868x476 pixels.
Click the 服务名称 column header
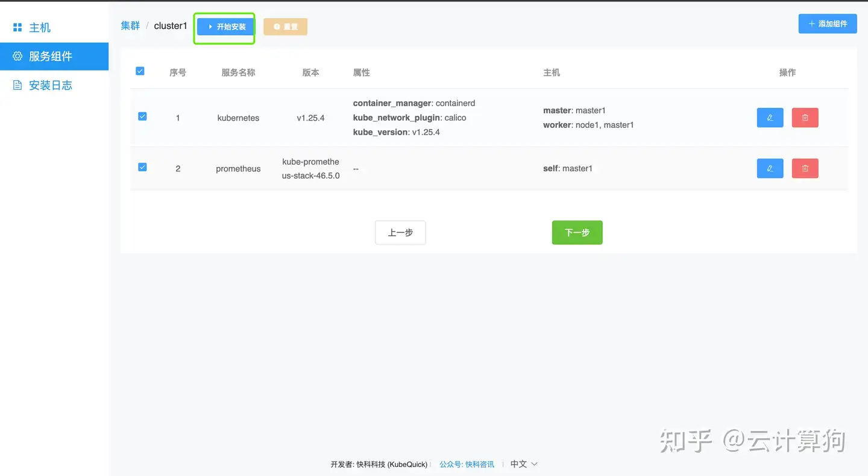[238, 72]
